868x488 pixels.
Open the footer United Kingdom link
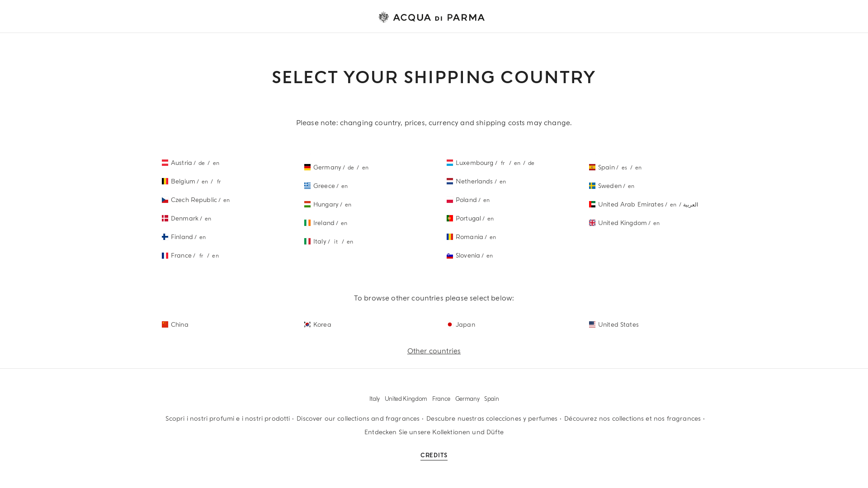[x=406, y=399]
